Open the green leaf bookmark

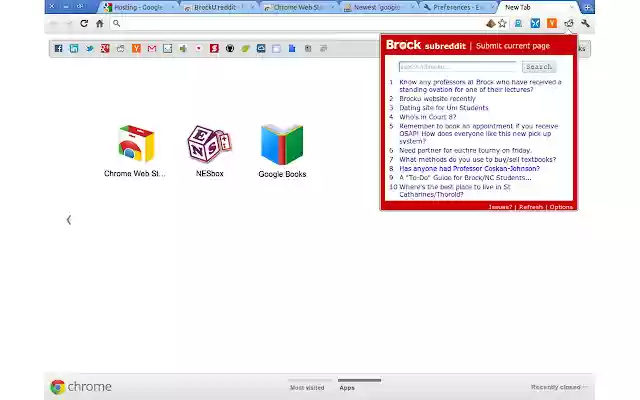point(245,49)
